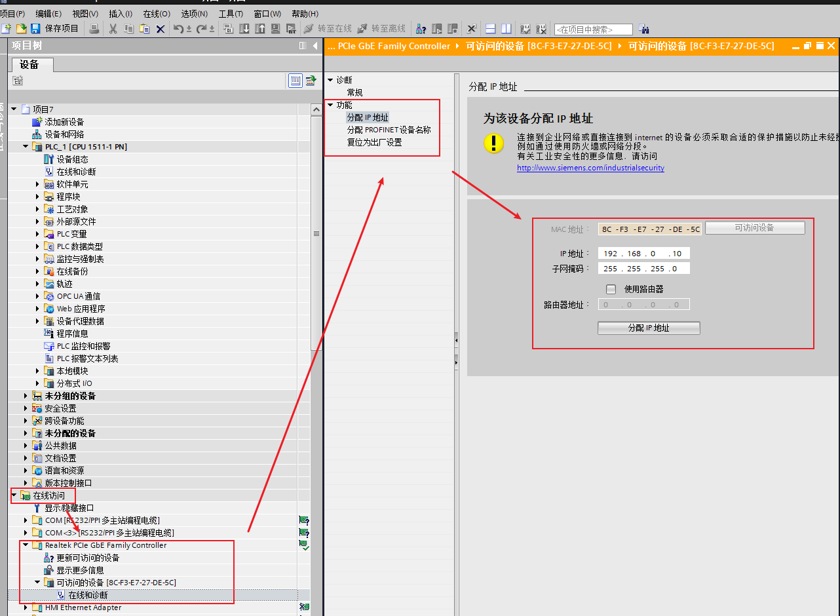840x616 pixels.
Task: Click the Paste clipboard icon
Action: coord(144,28)
